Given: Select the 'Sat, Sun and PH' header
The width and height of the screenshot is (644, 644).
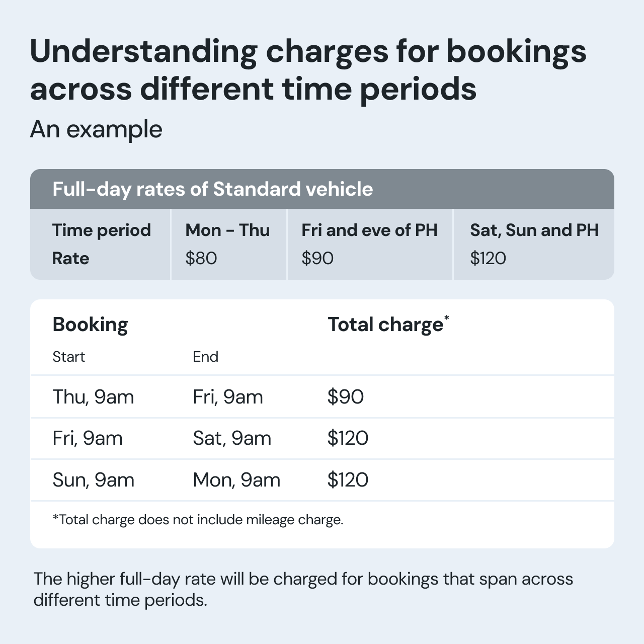Looking at the screenshot, I should pos(534,230).
